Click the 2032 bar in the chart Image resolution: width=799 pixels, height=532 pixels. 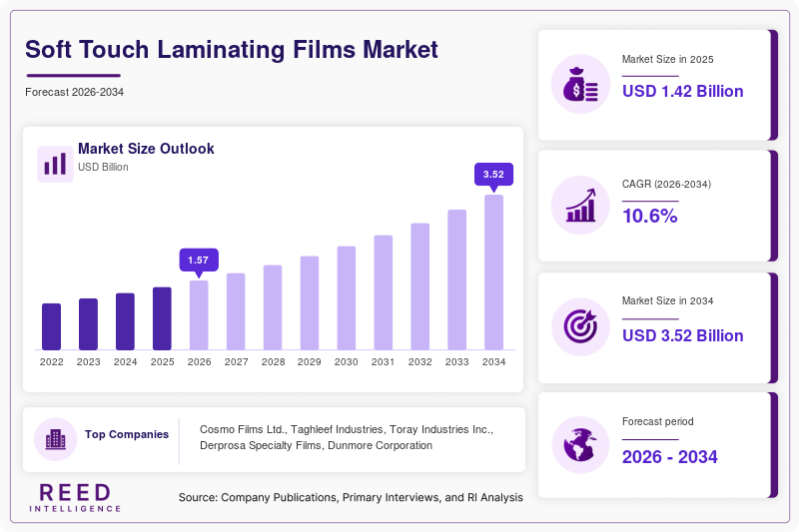click(x=419, y=286)
